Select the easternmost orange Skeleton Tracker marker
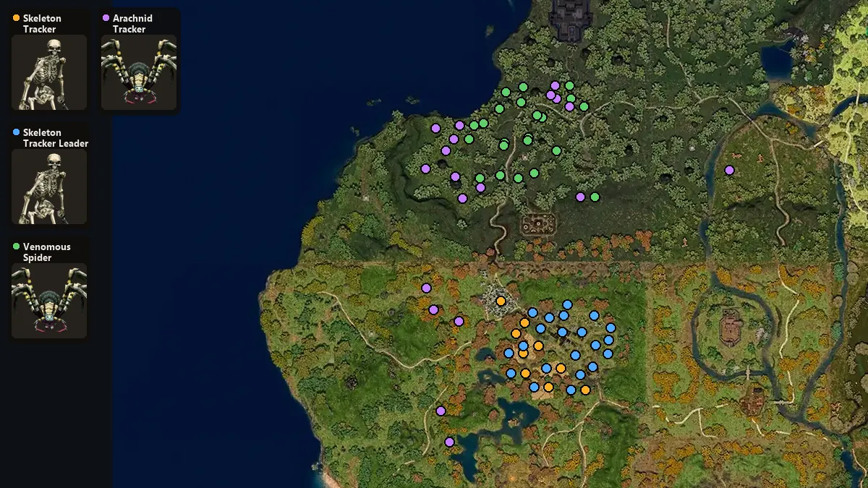 585,390
